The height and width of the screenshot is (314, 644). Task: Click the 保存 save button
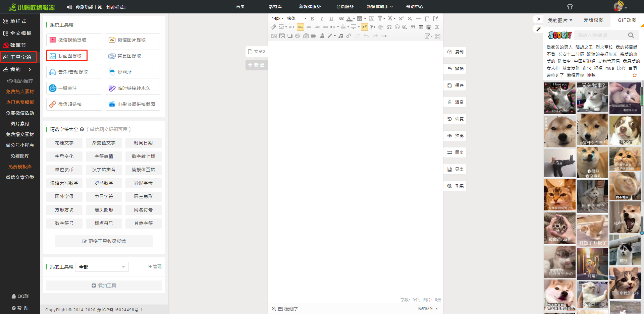(x=455, y=85)
